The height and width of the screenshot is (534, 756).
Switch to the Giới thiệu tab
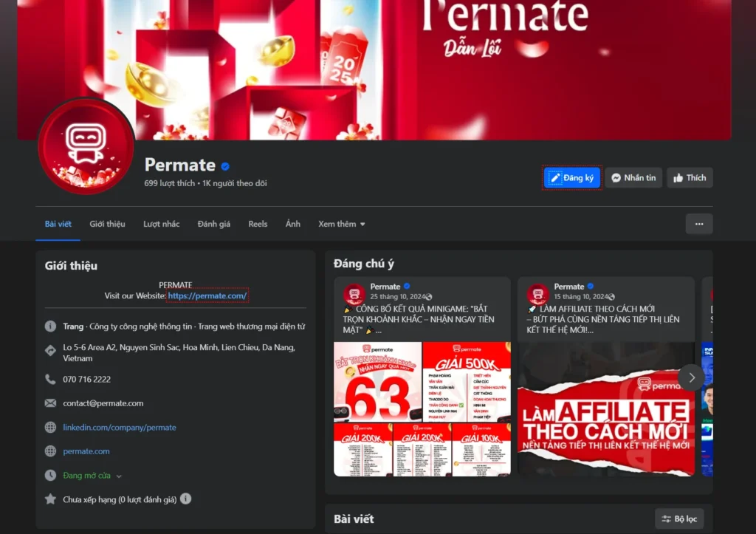[107, 224]
